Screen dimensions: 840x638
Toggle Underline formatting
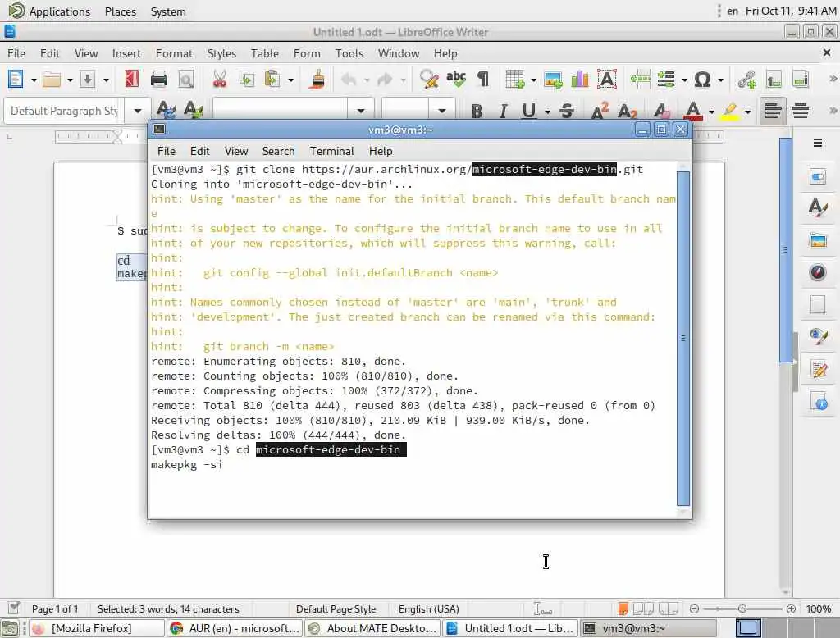click(x=529, y=111)
